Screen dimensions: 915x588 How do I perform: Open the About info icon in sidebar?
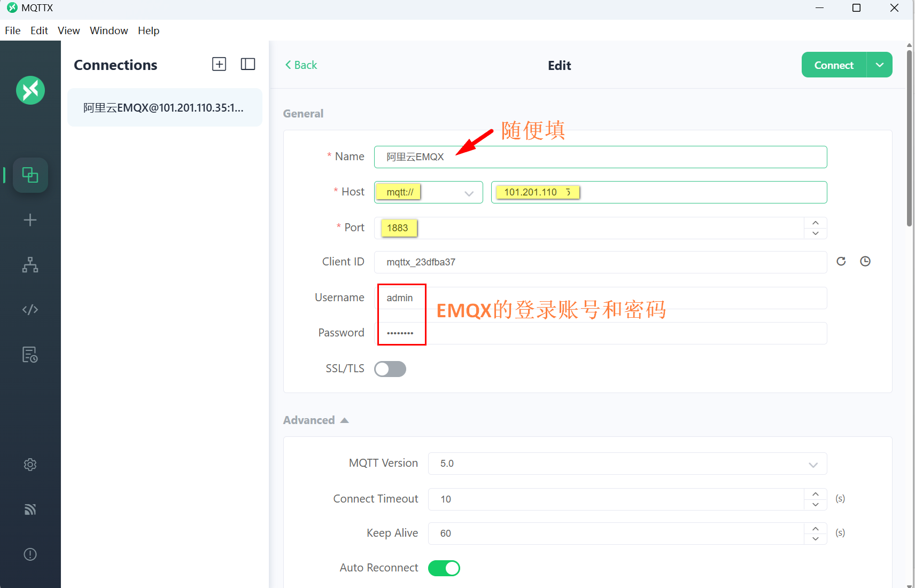pos(30,554)
